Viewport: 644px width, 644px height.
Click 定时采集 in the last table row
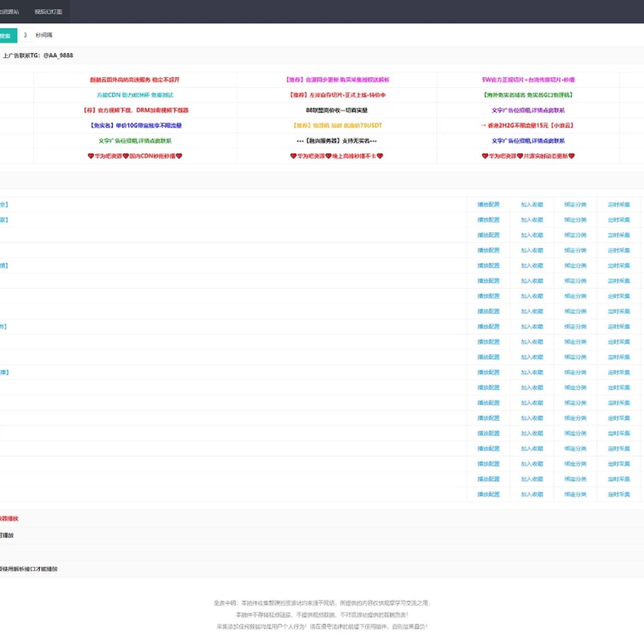(619, 494)
